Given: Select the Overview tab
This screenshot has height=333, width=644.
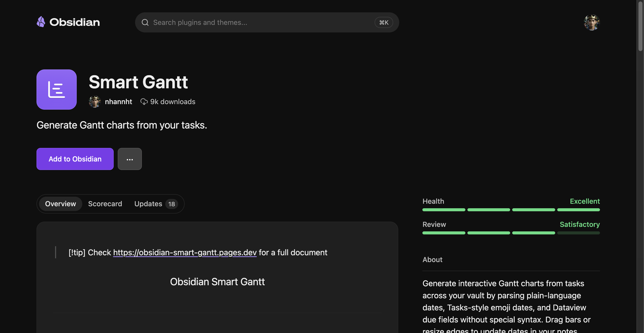Looking at the screenshot, I should (60, 204).
